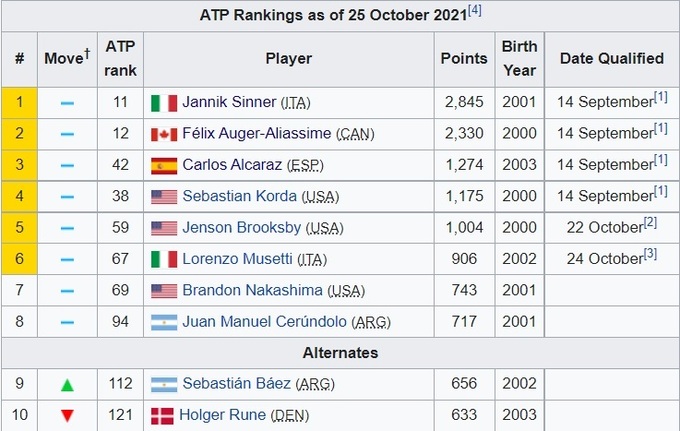Open reference [3] next to 24 October
This screenshot has width=680, height=431.
tap(650, 253)
